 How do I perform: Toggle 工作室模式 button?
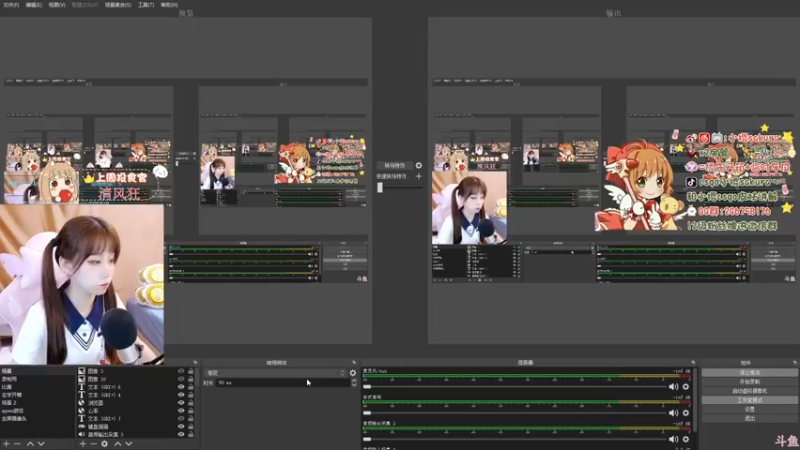coord(749,400)
